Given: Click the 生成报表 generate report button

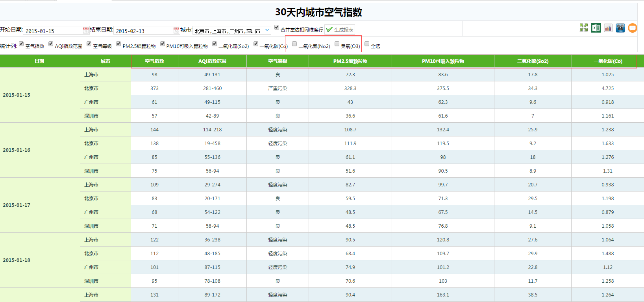Looking at the screenshot, I should click(340, 30).
